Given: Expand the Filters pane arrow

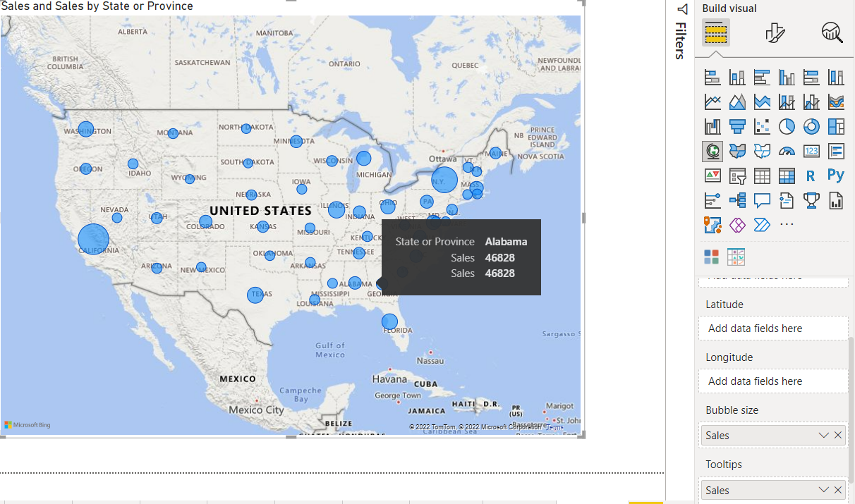Looking at the screenshot, I should point(681,9).
